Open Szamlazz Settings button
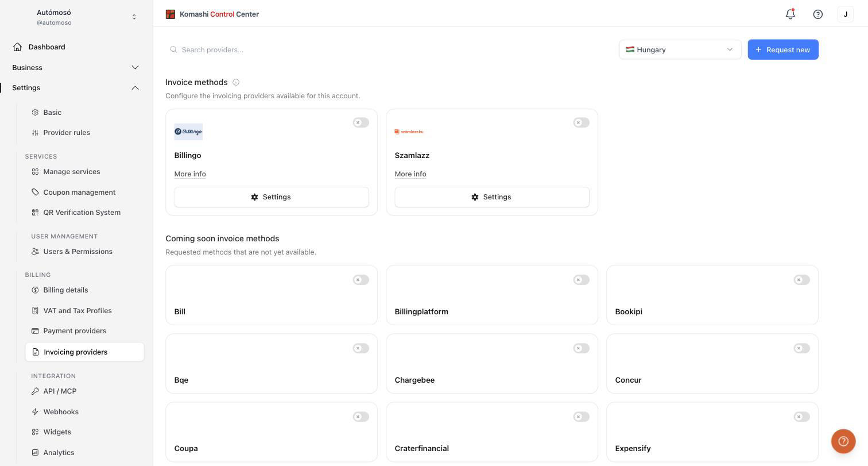This screenshot has width=868, height=466. click(492, 197)
